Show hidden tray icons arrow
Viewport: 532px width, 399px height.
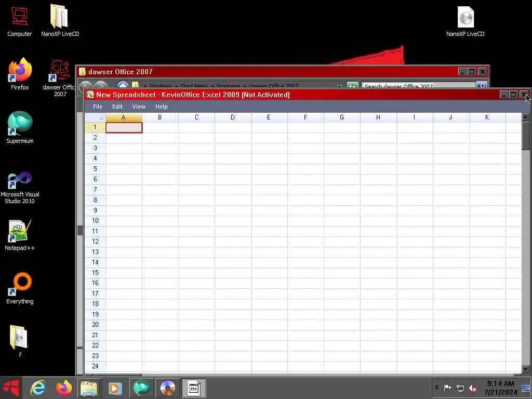(x=436, y=388)
